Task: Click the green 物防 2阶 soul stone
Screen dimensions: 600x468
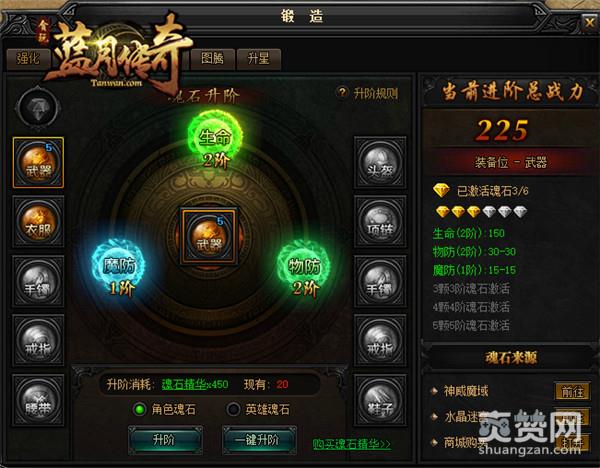Action: [x=304, y=269]
